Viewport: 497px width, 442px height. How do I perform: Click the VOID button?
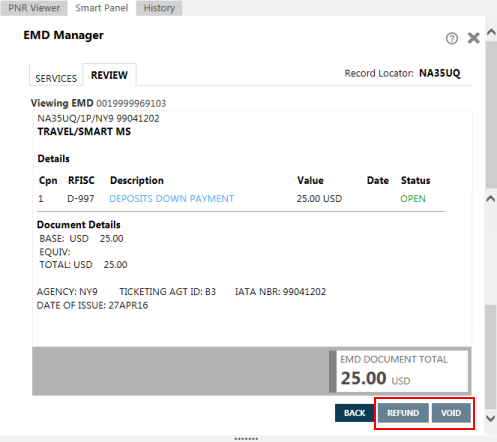coord(451,413)
